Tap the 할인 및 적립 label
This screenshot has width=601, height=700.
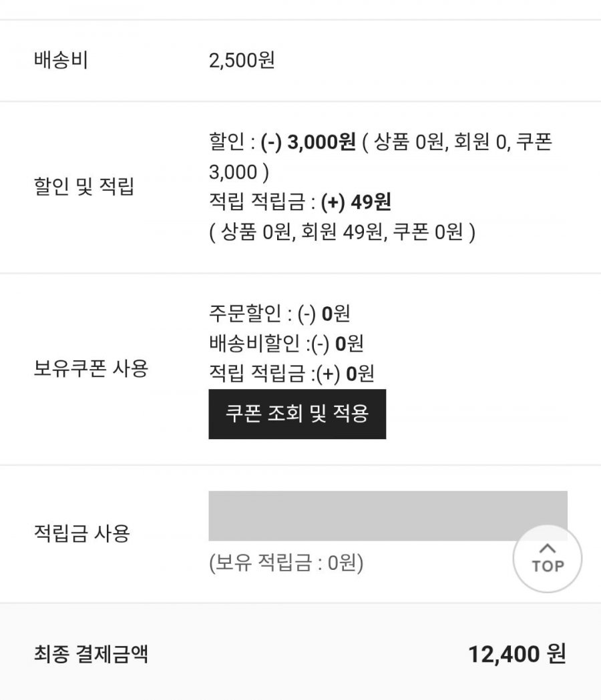(83, 188)
